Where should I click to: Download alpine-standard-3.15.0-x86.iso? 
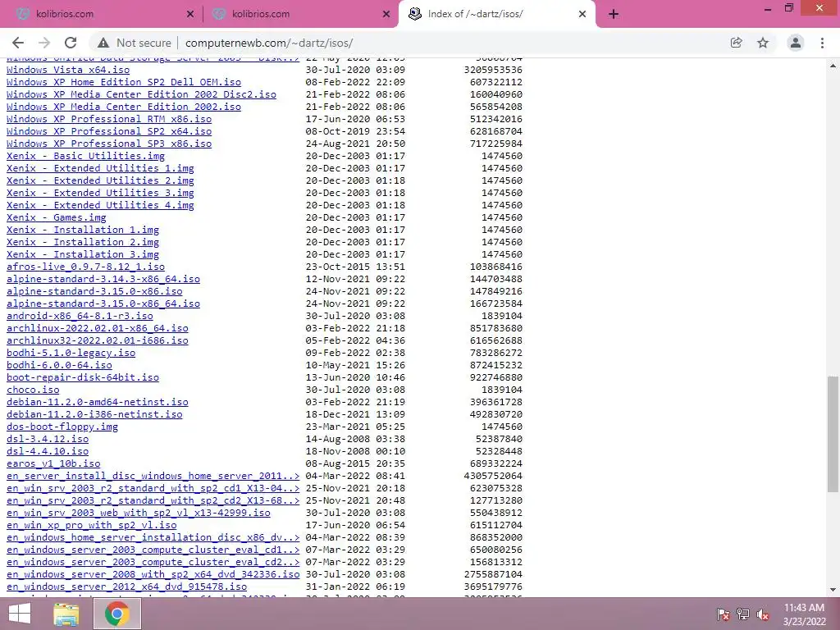94,291
